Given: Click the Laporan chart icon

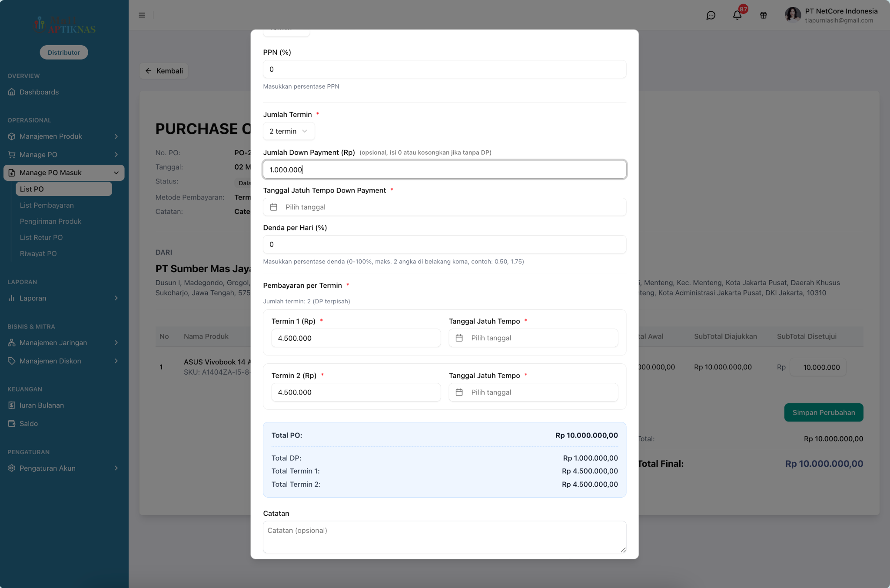Looking at the screenshot, I should point(12,298).
